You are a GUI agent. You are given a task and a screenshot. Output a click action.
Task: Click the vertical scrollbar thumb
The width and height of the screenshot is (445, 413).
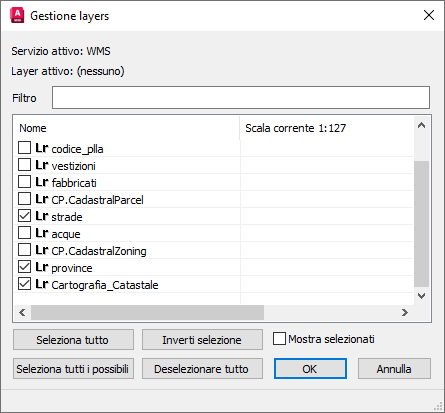pos(421,224)
